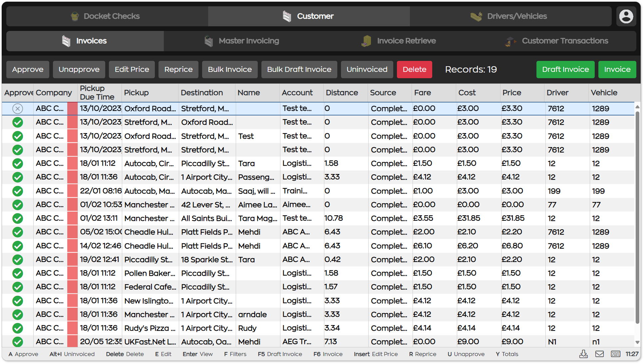Open the Master Invoicing tab
644x364 pixels.
coord(242,41)
